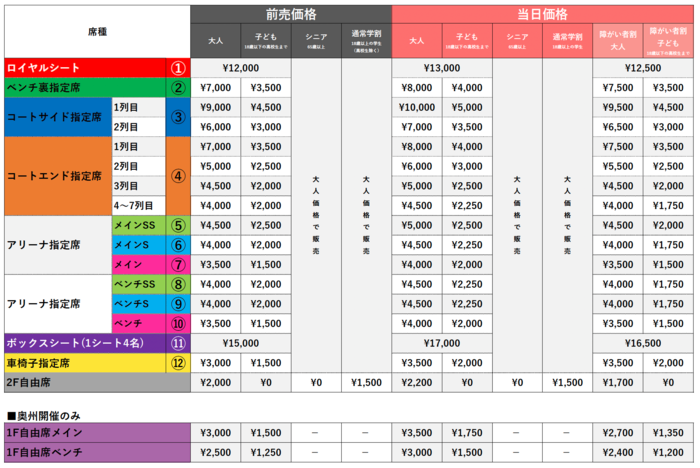Image resolution: width=700 pixels, height=468 pixels.
Task: Click the orange コートエンド指定席 label
Action: point(56,176)
